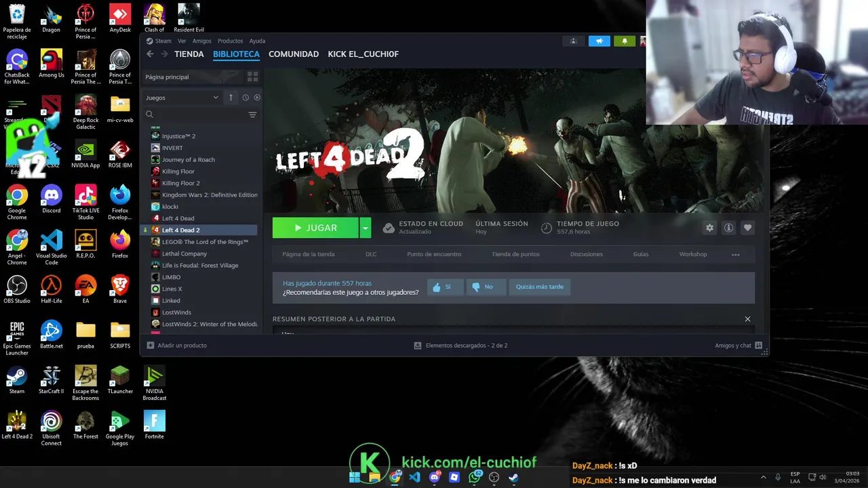Open Discord desktop shortcut

[x=52, y=200]
